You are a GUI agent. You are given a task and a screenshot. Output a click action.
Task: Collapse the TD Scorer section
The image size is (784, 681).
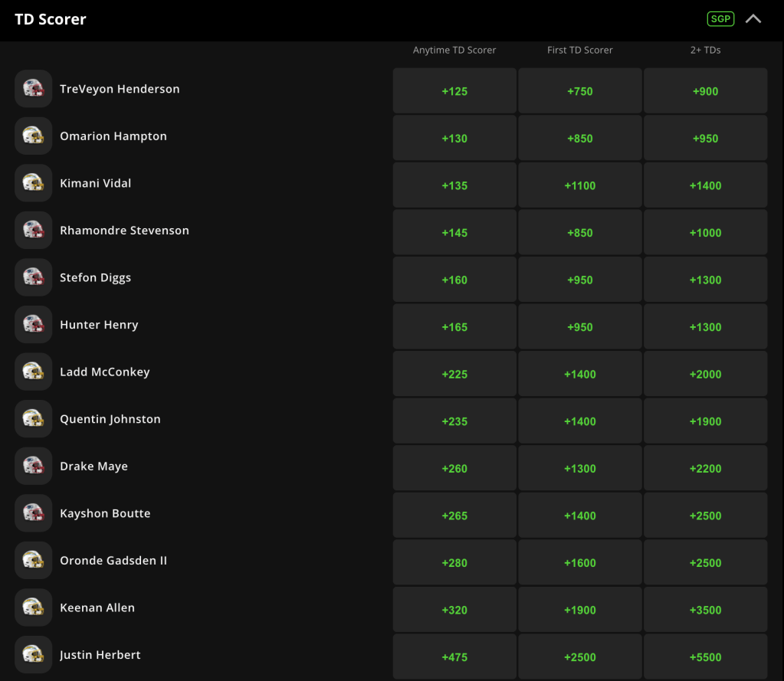(753, 19)
